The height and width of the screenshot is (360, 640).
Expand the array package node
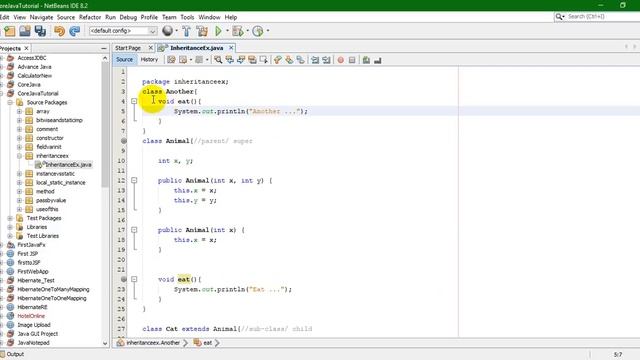(19, 111)
